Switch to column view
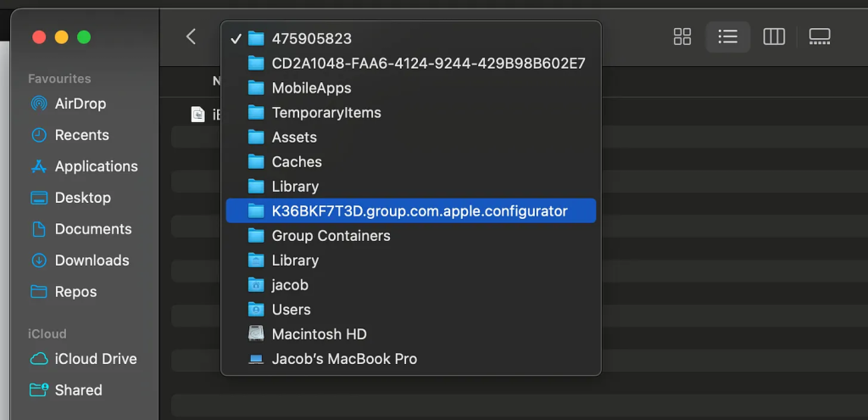 point(774,36)
